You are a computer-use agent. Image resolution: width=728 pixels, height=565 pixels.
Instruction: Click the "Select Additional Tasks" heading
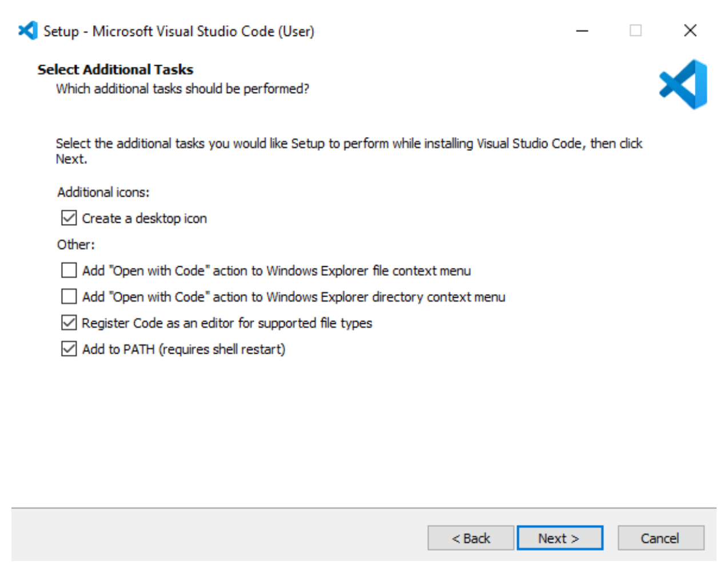(x=115, y=70)
